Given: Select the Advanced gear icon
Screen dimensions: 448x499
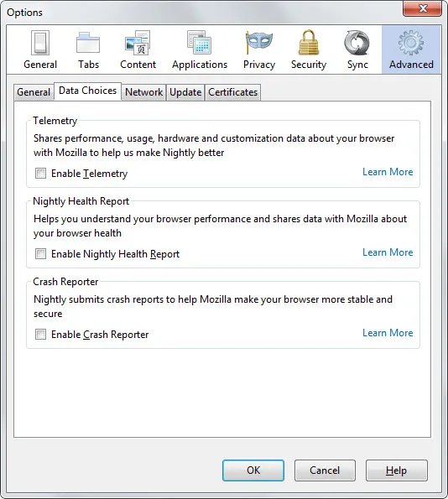Looking at the screenshot, I should (411, 43).
